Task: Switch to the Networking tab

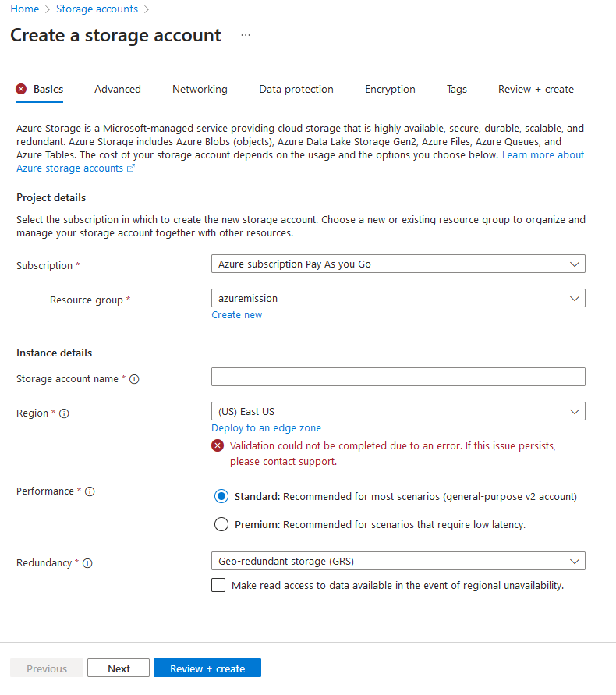Action: point(200,89)
